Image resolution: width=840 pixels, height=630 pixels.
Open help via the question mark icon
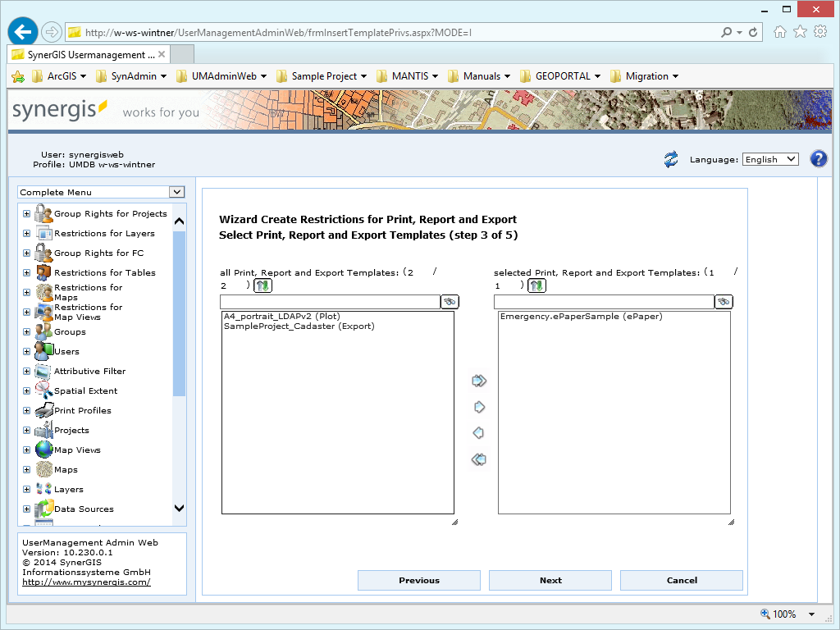[818, 158]
